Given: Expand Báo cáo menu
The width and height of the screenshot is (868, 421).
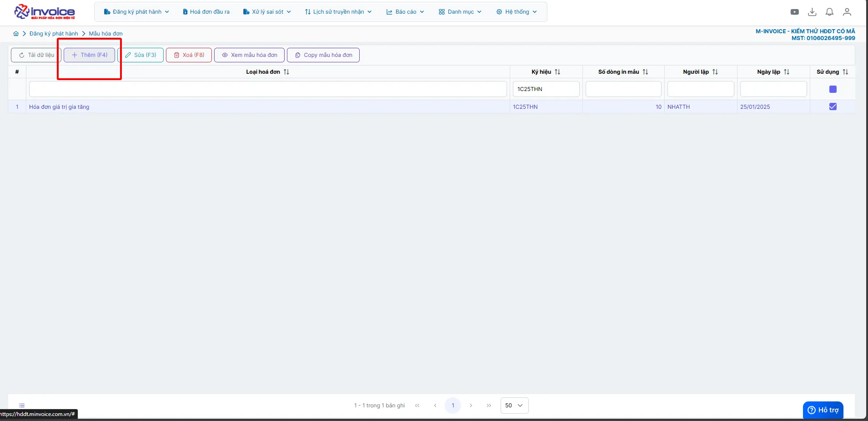Looking at the screenshot, I should [405, 12].
